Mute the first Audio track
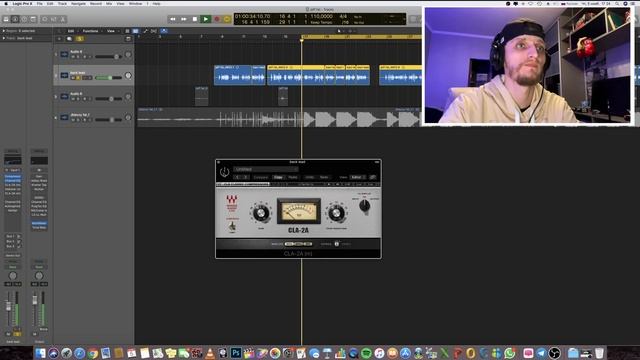This screenshot has width=640, height=360. 73,57
